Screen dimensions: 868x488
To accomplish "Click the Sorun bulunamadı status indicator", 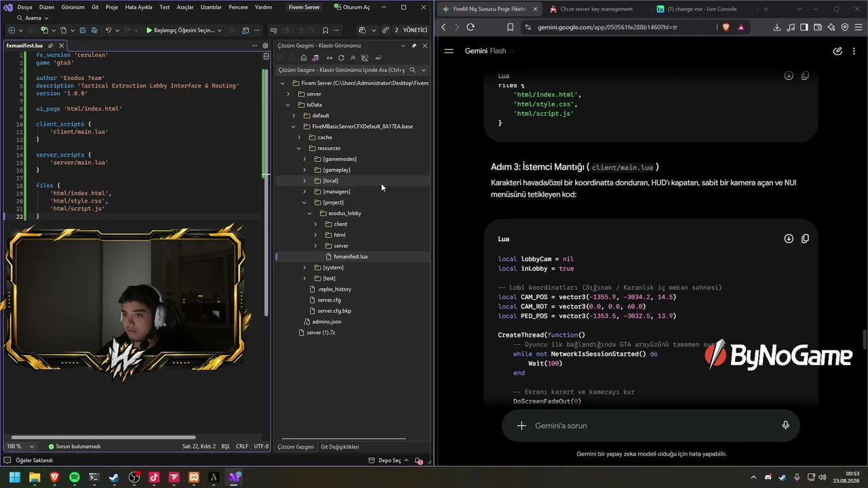I will [75, 447].
